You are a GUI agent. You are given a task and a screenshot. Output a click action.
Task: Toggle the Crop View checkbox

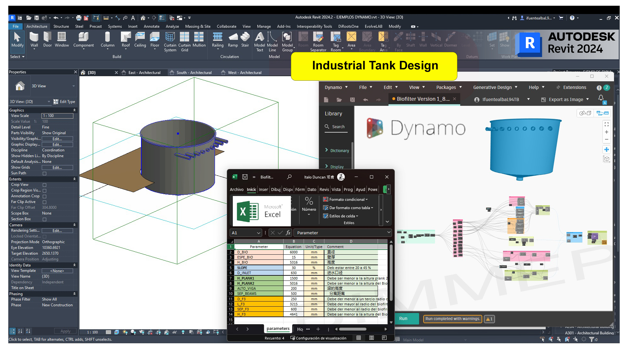click(45, 185)
